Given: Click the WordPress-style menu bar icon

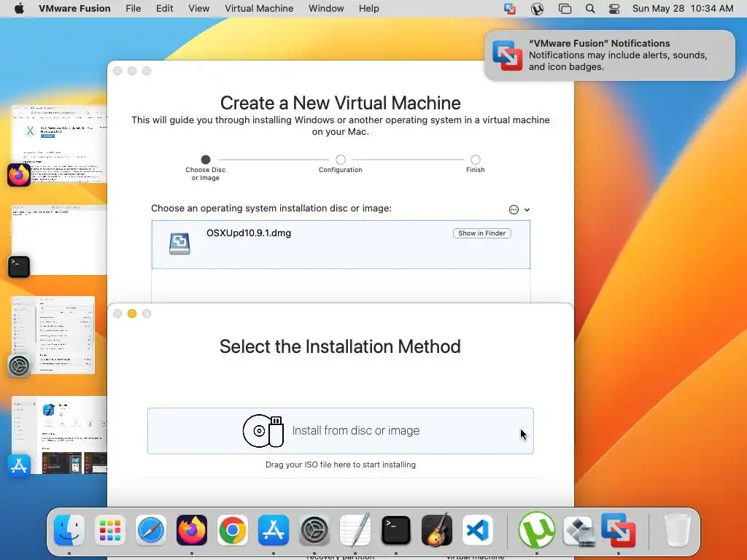Looking at the screenshot, I should [537, 9].
